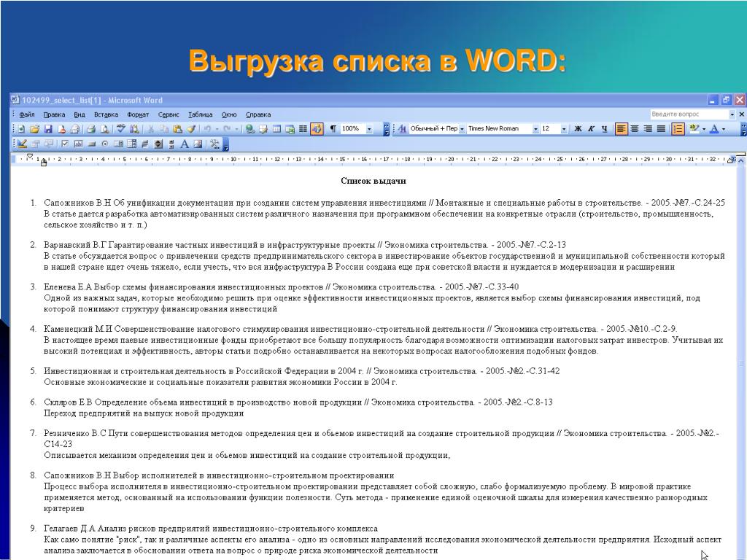The width and height of the screenshot is (747, 560).
Task: Create a new blank document
Action: [21, 129]
